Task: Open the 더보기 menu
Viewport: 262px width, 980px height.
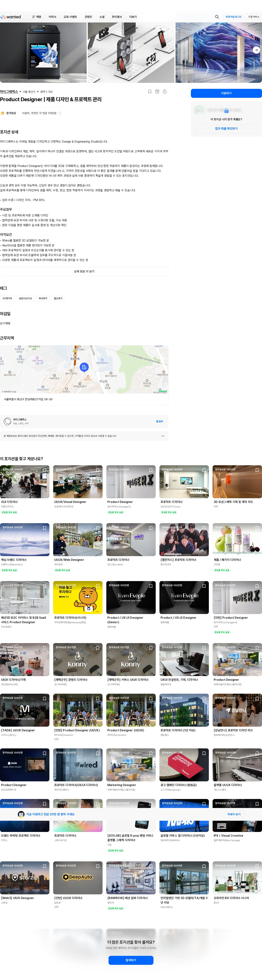Action: pyautogui.click(x=133, y=17)
